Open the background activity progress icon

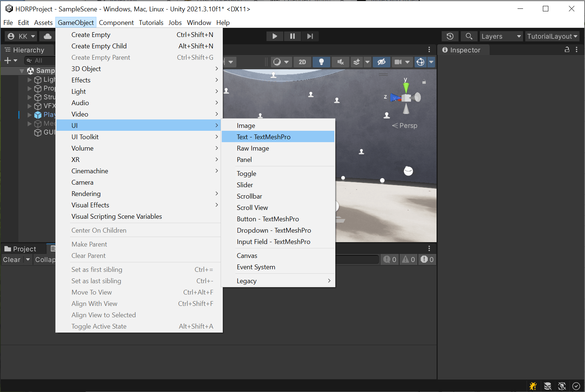pyautogui.click(x=576, y=386)
